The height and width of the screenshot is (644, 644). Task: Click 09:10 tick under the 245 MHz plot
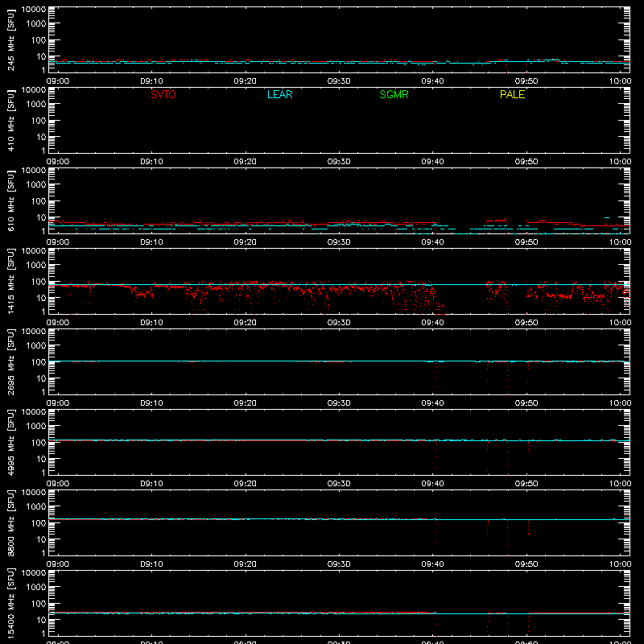pos(151,81)
